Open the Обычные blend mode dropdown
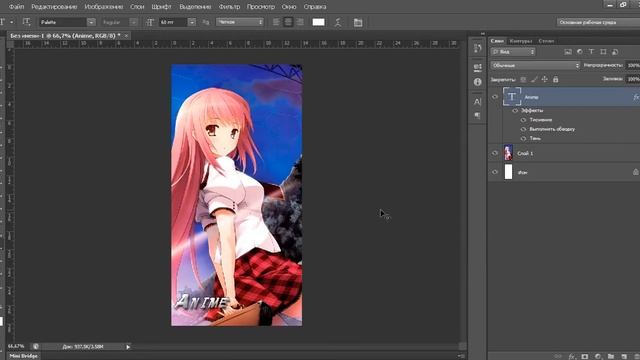The height and width of the screenshot is (360, 640). (x=535, y=65)
